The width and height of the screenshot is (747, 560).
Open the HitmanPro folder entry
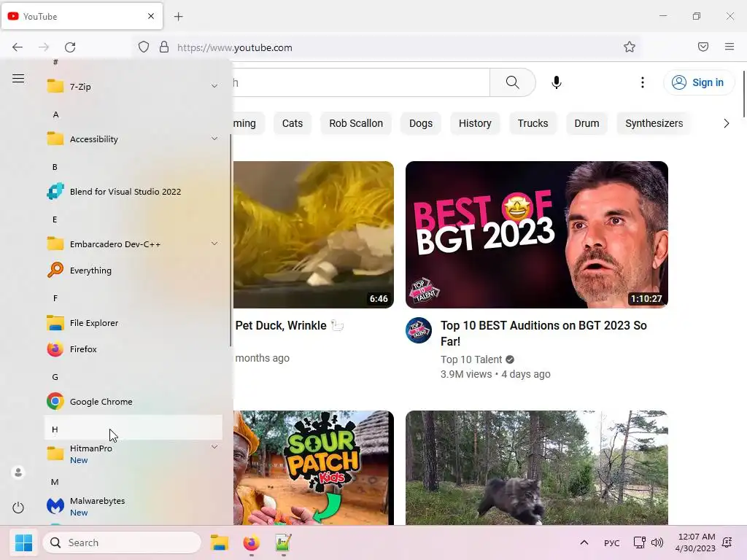coord(133,454)
